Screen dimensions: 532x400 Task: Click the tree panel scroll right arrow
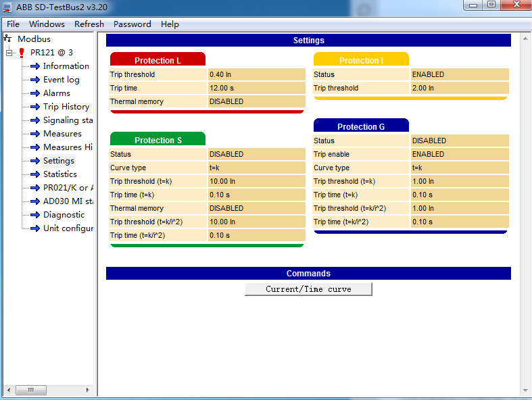click(87, 390)
